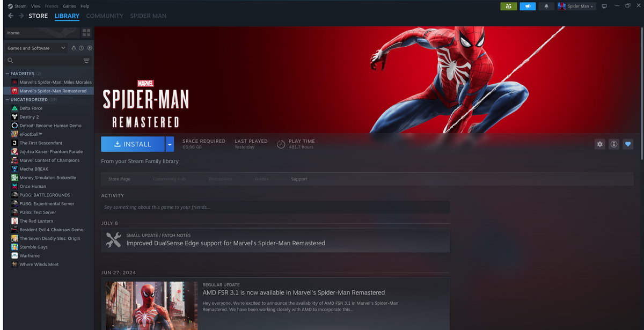Viewport: 644px width, 330px height.
Task: Open the Help menu
Action: [85, 6]
